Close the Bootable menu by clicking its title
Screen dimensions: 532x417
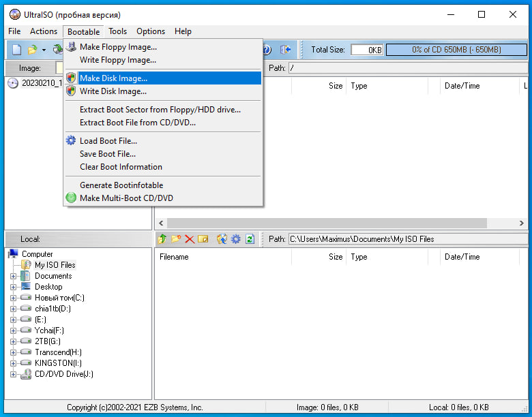tap(83, 31)
